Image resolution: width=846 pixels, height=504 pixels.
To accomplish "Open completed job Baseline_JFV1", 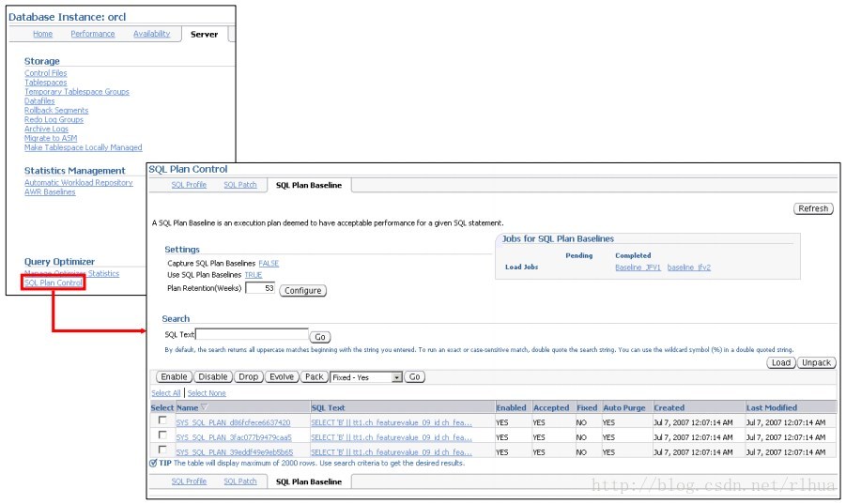I will (638, 267).
